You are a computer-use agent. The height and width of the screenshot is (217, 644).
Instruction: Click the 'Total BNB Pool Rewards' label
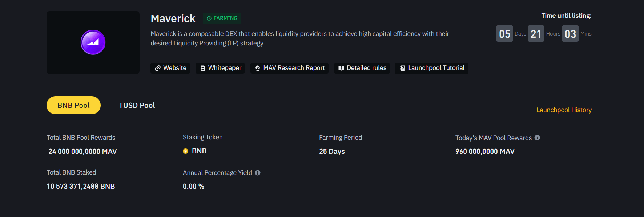[81, 138]
